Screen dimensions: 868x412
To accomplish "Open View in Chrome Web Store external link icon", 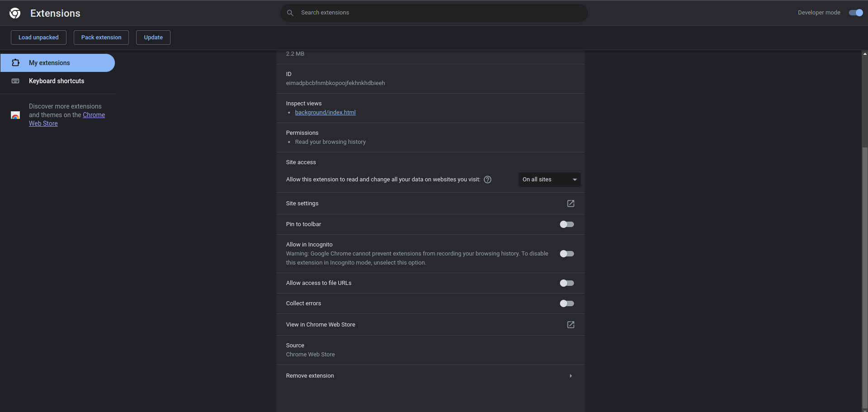I will [570, 325].
